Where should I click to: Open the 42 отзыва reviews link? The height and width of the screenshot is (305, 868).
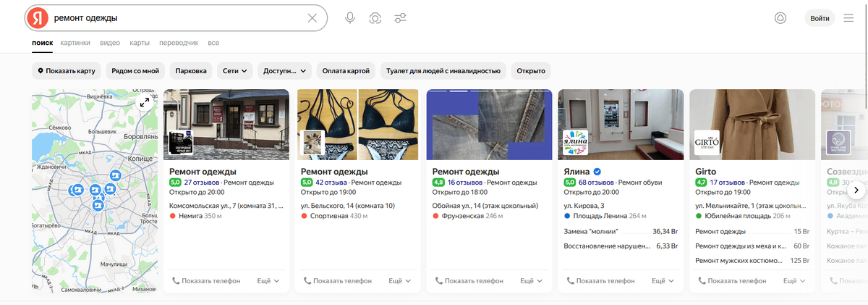(333, 183)
